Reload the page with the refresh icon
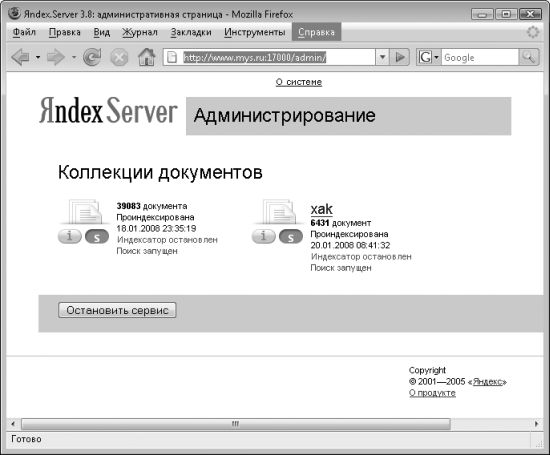 pos(92,57)
